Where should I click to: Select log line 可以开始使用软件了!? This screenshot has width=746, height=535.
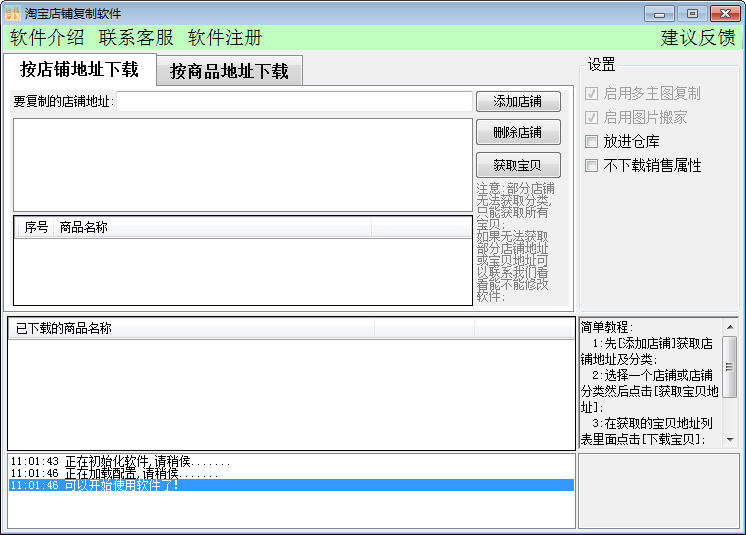click(x=291, y=485)
